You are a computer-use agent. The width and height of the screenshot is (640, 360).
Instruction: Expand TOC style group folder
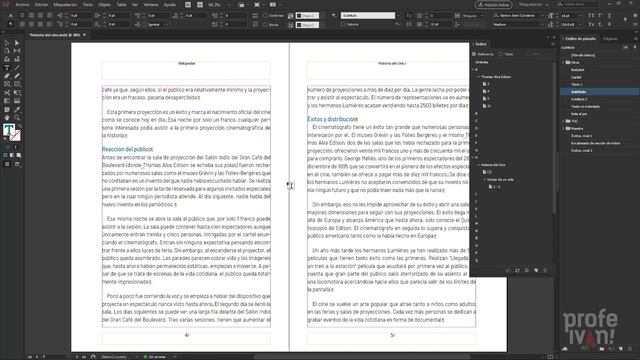click(x=563, y=121)
